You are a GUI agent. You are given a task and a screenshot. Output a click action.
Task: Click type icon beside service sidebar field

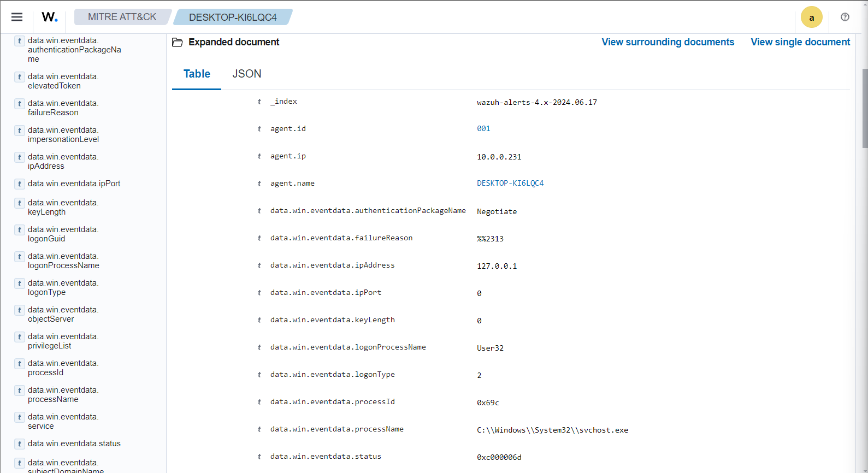point(20,417)
